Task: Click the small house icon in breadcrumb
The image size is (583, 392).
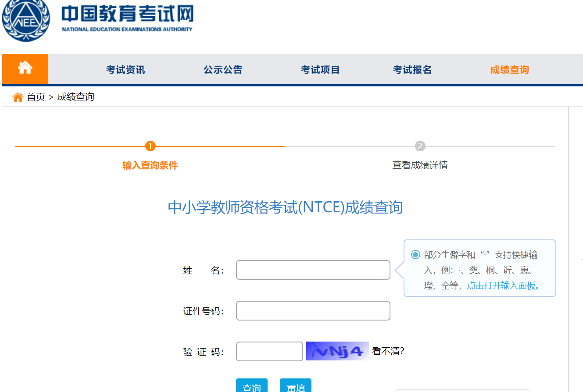Action: [x=18, y=97]
